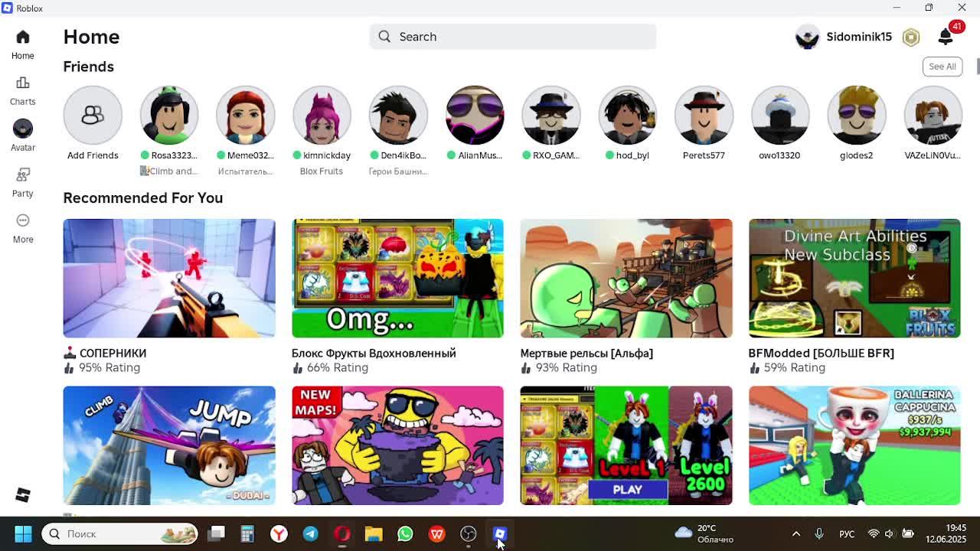Open File Explorer from the taskbar
The image size is (980, 551).
(374, 533)
